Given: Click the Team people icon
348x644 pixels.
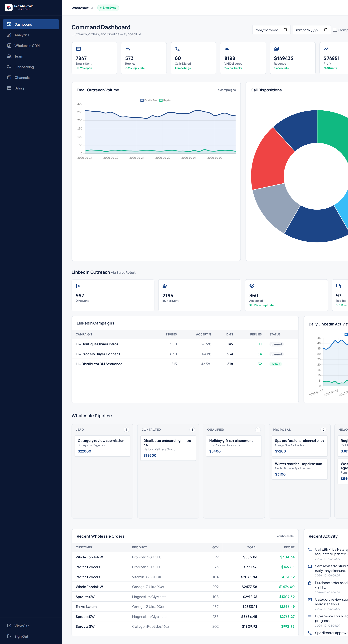Looking at the screenshot, I should 9,56.
